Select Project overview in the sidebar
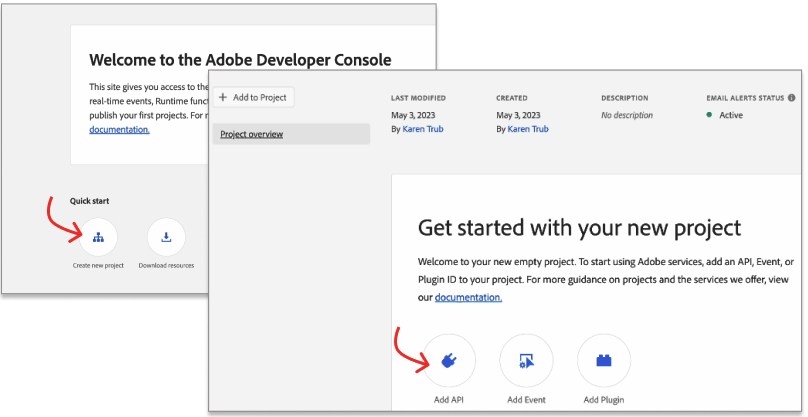This screenshot has height=417, width=808. point(291,134)
